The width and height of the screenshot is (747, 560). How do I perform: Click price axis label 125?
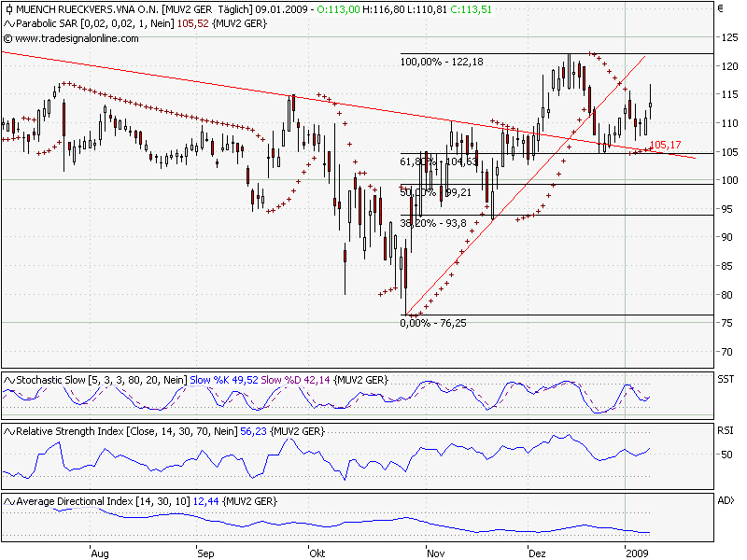pos(729,37)
